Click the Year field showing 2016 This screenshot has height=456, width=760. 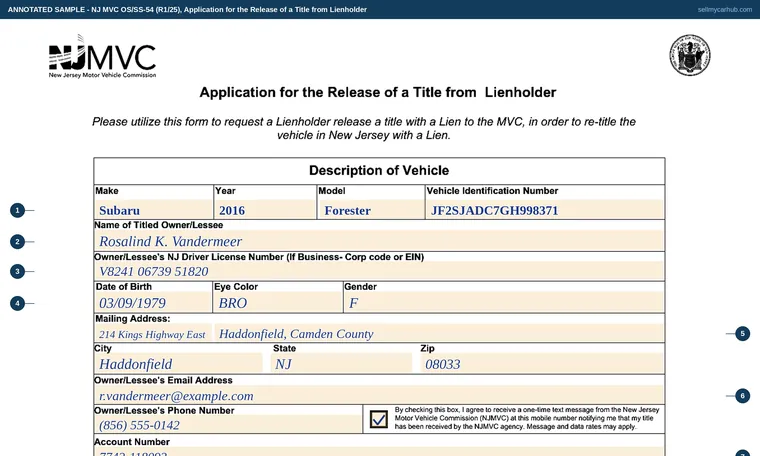265,209
